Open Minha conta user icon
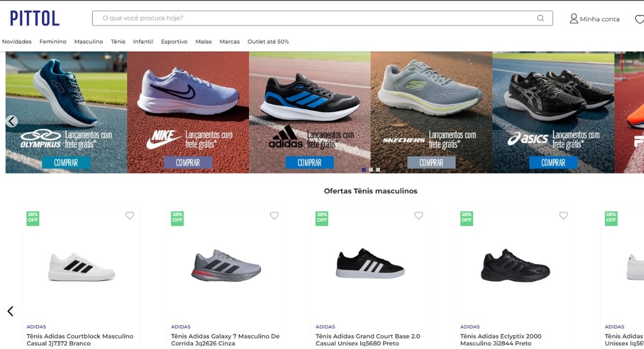The width and height of the screenshot is (644, 349). point(574,19)
